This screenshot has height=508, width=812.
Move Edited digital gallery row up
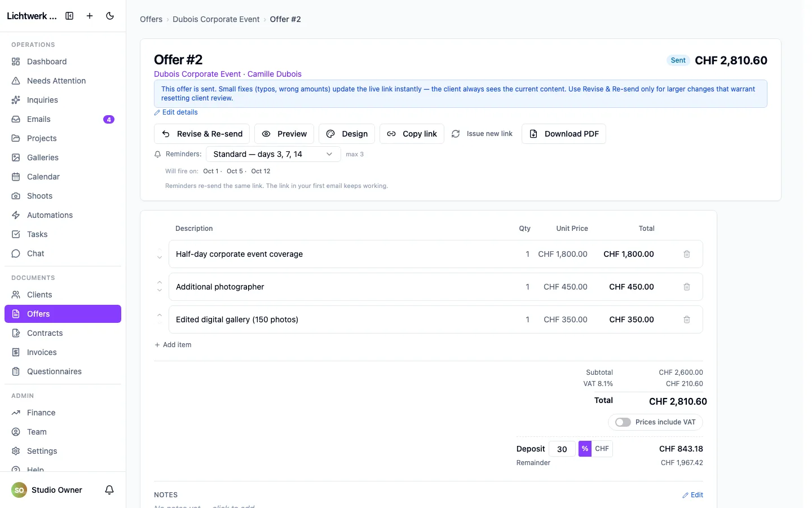click(x=160, y=315)
